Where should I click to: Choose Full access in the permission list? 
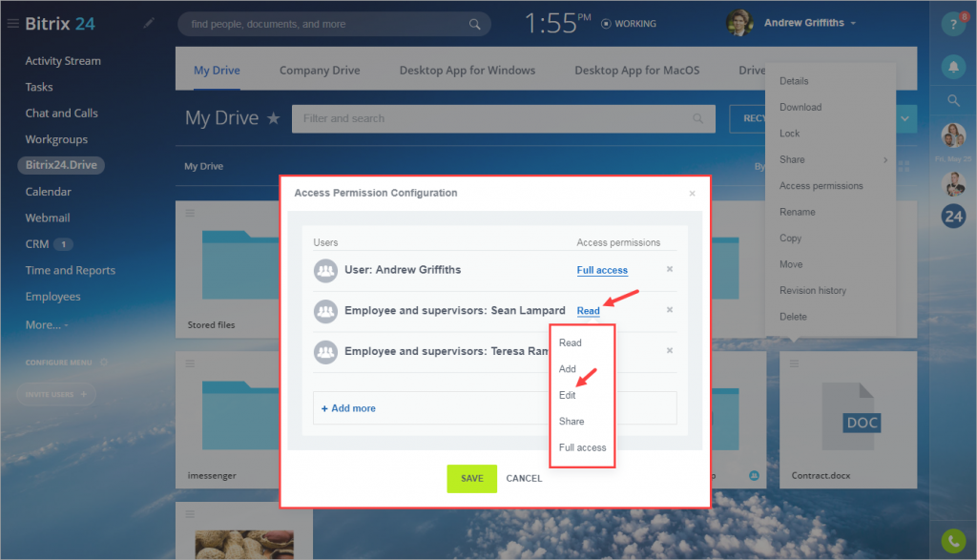tap(582, 447)
